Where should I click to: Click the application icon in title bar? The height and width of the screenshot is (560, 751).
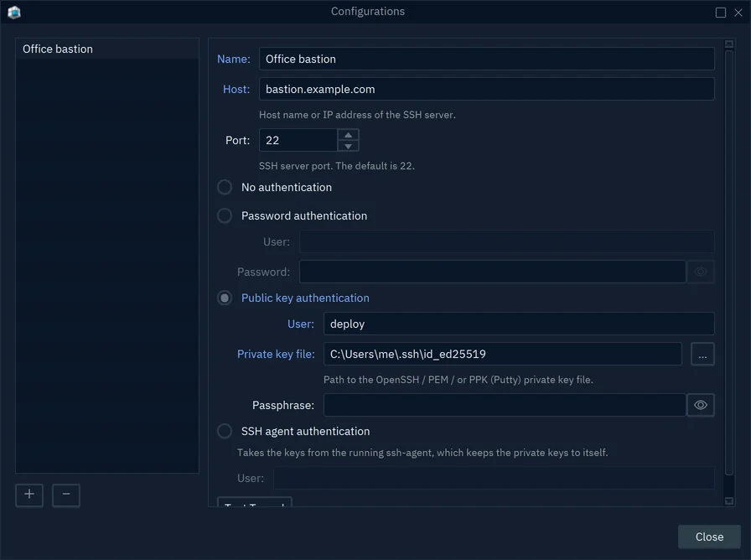pos(14,12)
